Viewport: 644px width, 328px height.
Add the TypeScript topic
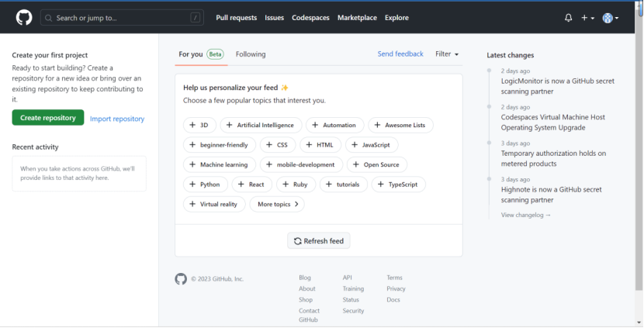[398, 185]
